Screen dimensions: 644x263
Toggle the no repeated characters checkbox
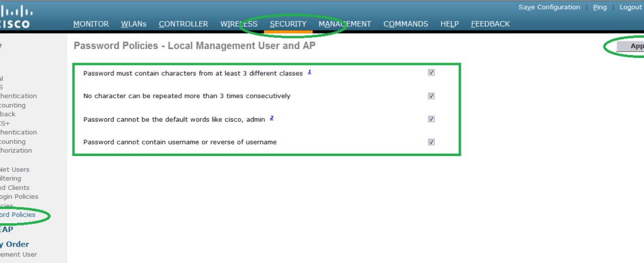click(x=431, y=96)
